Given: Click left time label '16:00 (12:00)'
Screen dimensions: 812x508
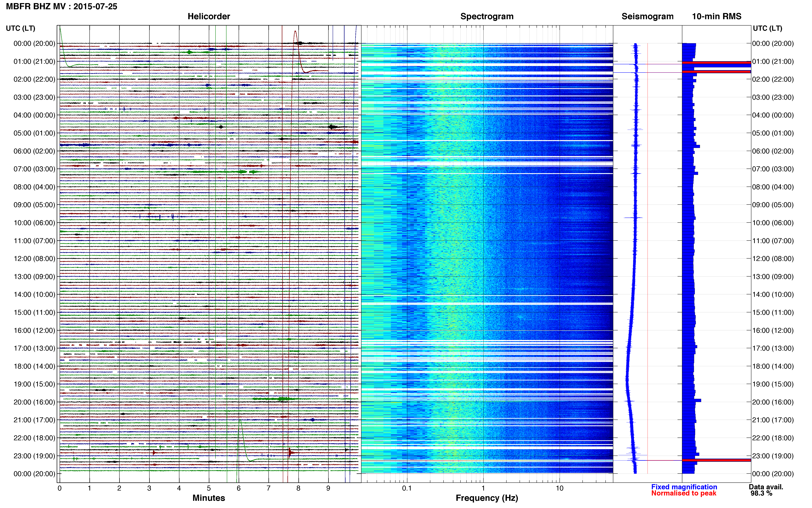Looking at the screenshot, I should (x=34, y=330).
